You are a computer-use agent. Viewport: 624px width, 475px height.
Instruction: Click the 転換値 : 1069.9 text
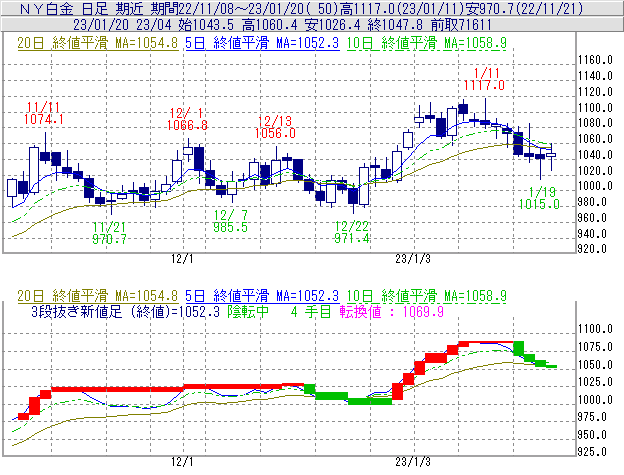[x=392, y=311]
